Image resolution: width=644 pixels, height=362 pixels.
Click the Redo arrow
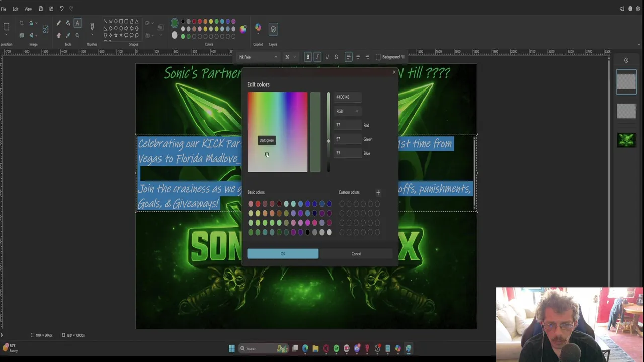click(71, 9)
